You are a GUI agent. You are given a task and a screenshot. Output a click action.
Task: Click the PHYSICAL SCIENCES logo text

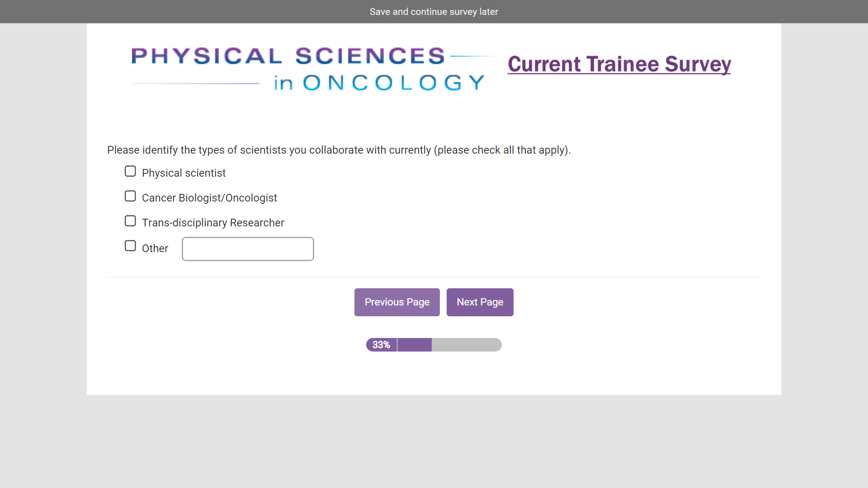(x=288, y=56)
